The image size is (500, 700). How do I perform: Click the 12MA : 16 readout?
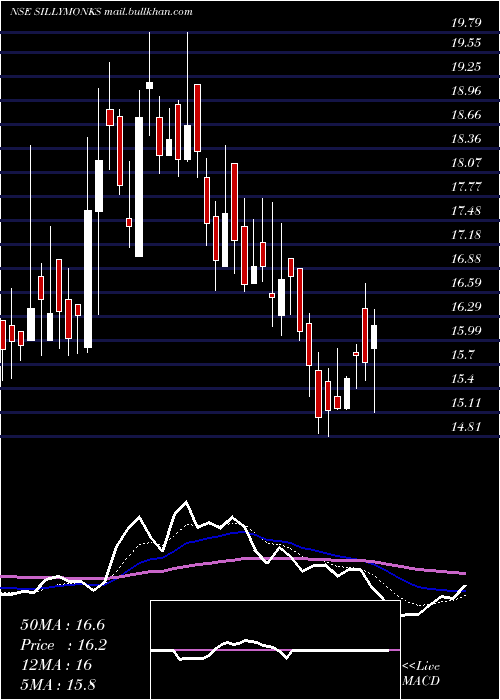click(56, 665)
